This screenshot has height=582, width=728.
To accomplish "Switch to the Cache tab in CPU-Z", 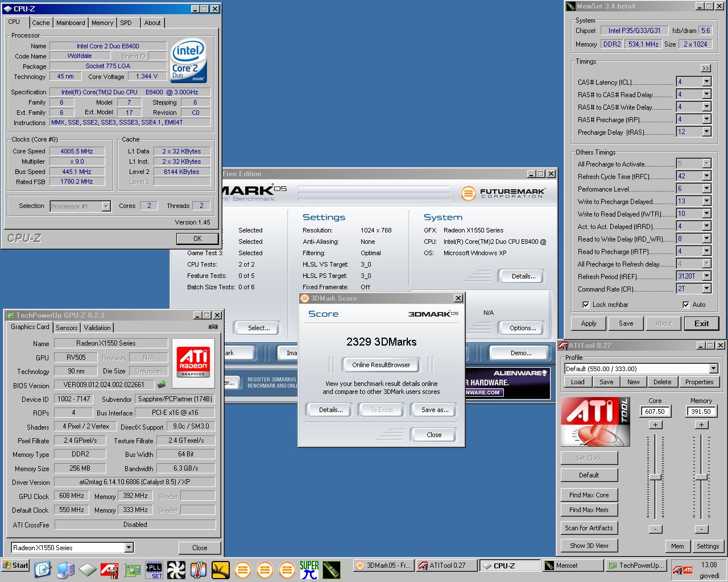I will (x=40, y=23).
